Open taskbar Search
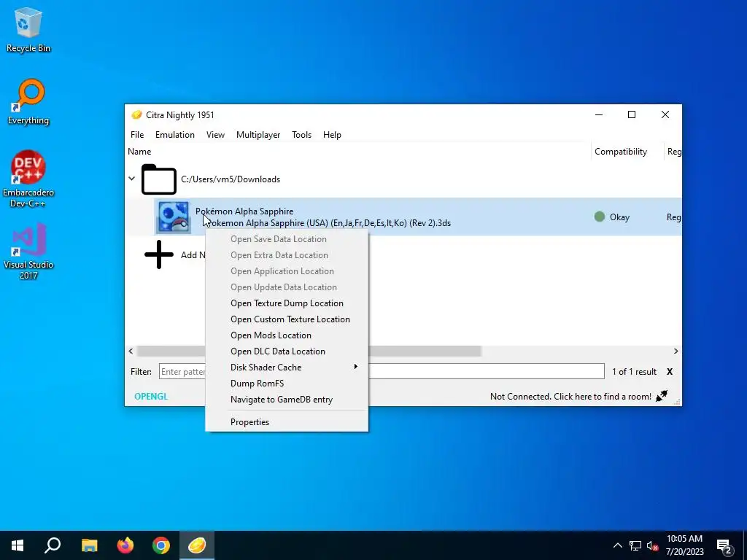The width and height of the screenshot is (747, 560). 53,545
